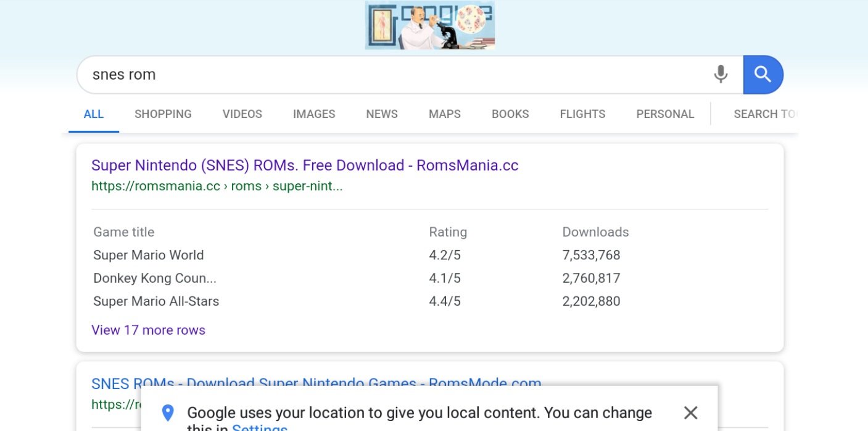Click the 2,202,880 downloads value
This screenshot has height=431, width=868.
coord(591,301)
